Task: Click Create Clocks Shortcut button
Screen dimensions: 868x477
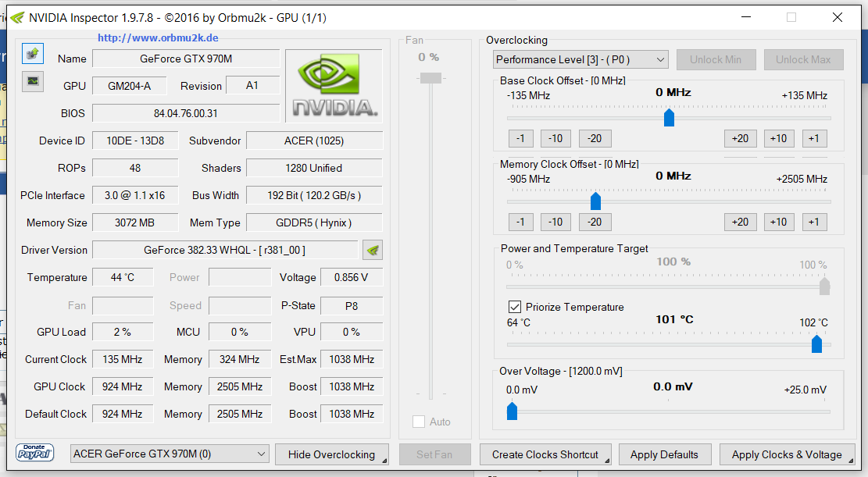Action: [x=545, y=454]
